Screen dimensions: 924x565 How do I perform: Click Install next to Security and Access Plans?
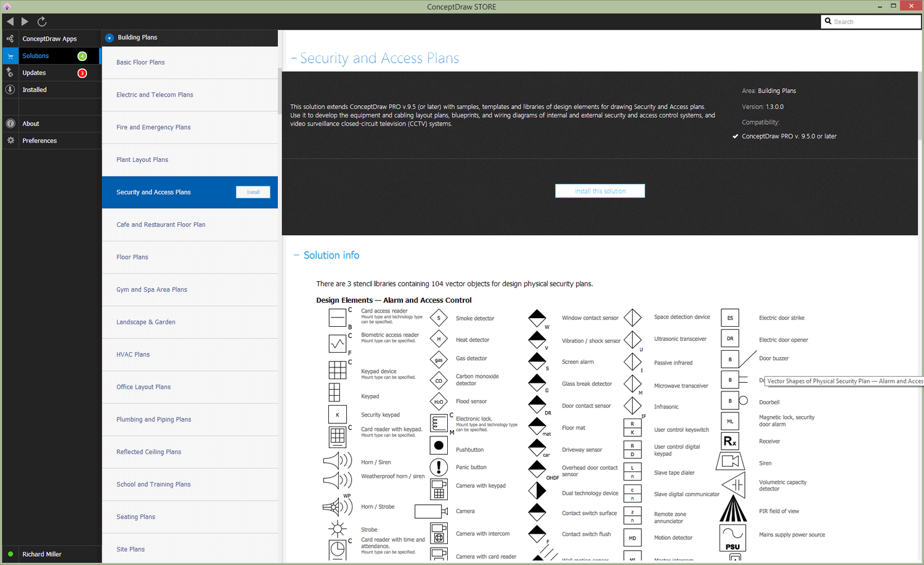tap(253, 192)
